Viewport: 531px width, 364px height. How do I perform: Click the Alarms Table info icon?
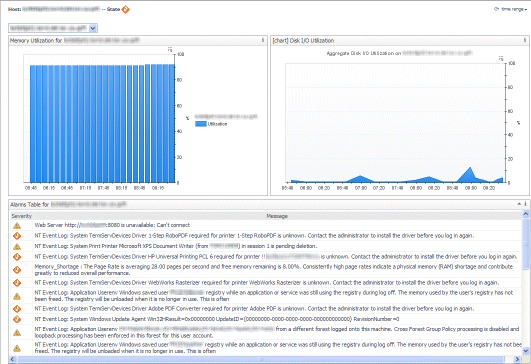(x=526, y=204)
